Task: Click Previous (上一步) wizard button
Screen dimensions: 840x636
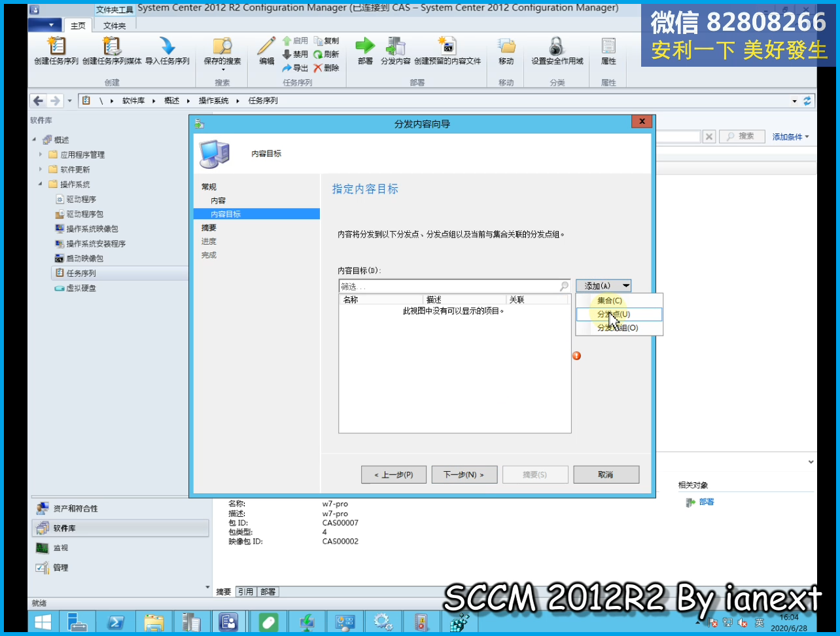Action: pos(394,474)
